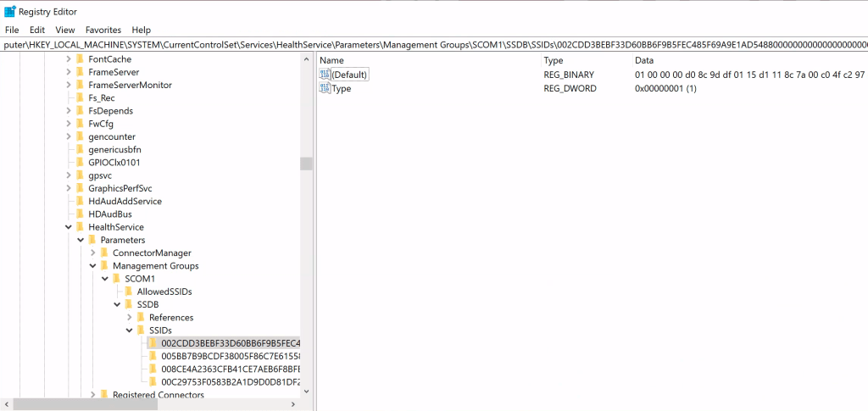Select the 005BB7B9BCDF38005F86C7E6155 key
Image resolution: width=868 pixels, height=411 pixels.
(x=226, y=356)
